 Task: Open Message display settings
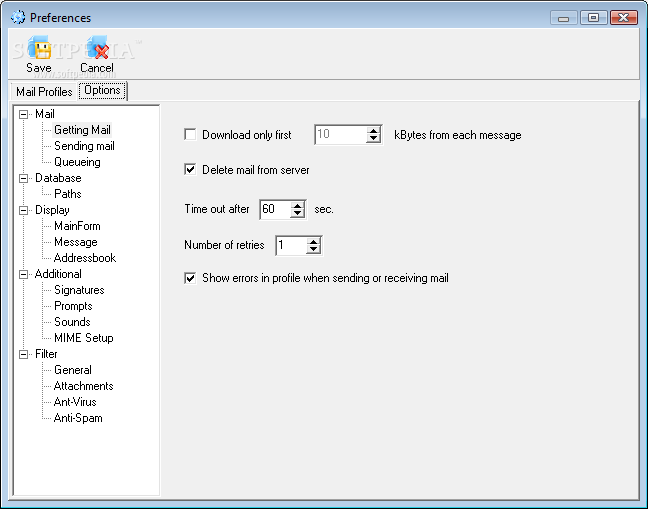(x=76, y=242)
